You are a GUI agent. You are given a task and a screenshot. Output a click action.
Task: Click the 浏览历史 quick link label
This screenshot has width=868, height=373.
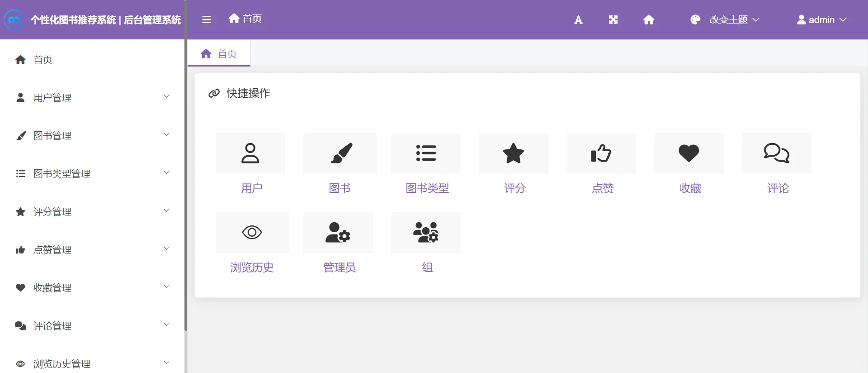pos(252,268)
